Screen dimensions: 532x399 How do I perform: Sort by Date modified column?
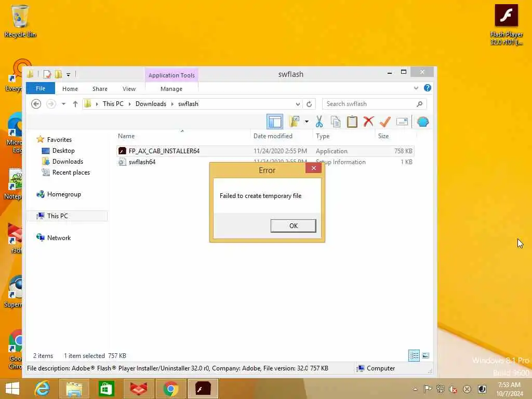click(x=273, y=136)
